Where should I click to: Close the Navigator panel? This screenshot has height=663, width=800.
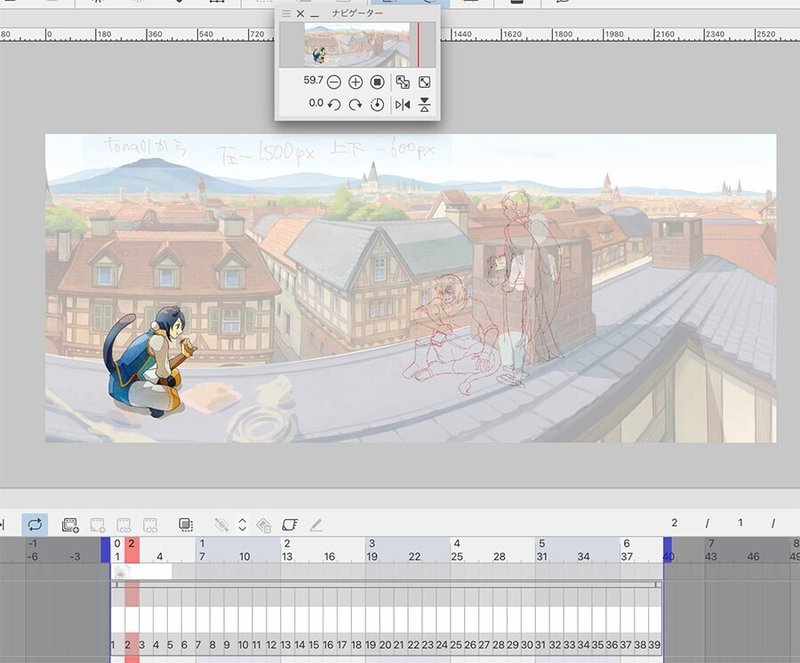coord(301,14)
